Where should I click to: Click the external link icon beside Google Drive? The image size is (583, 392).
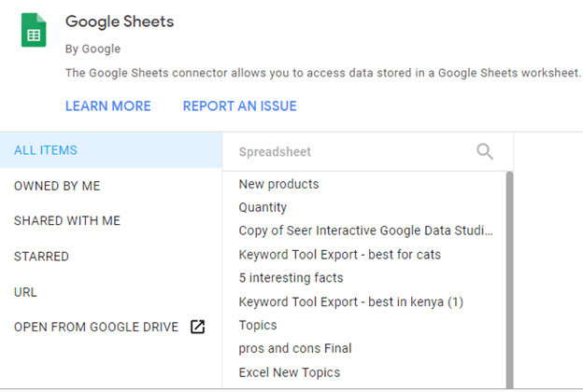click(197, 327)
